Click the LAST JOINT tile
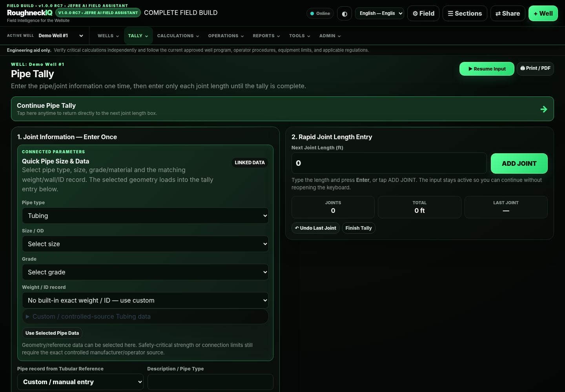 (x=506, y=207)
